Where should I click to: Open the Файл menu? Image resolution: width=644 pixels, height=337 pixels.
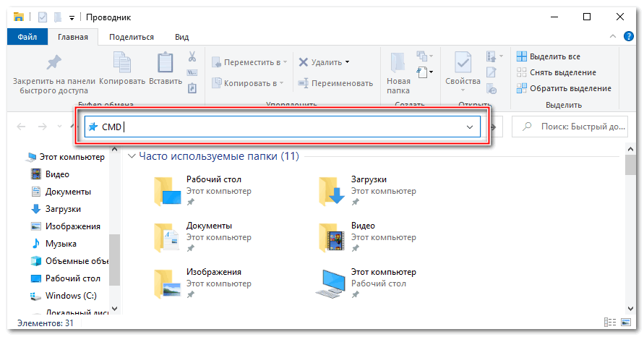tap(27, 37)
